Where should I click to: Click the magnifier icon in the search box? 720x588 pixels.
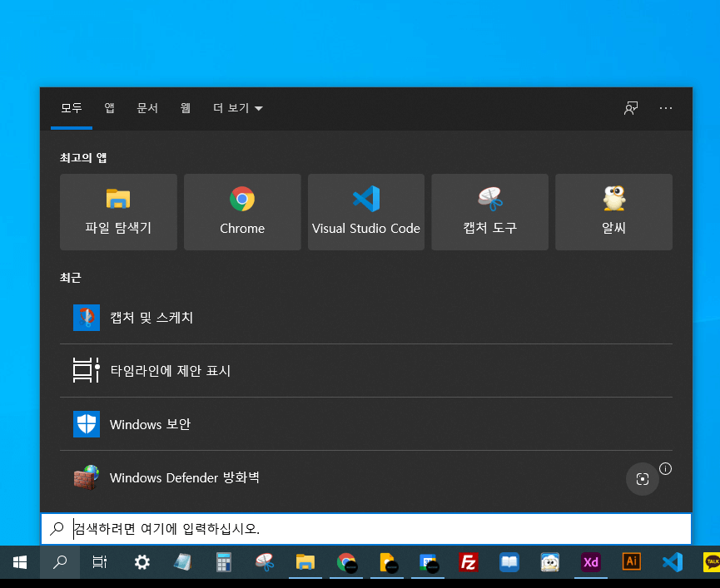coord(57,528)
